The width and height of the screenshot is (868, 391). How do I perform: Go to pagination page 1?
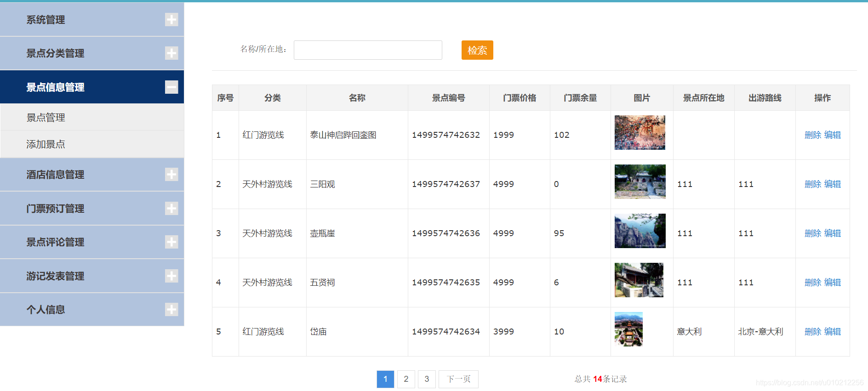(x=385, y=379)
